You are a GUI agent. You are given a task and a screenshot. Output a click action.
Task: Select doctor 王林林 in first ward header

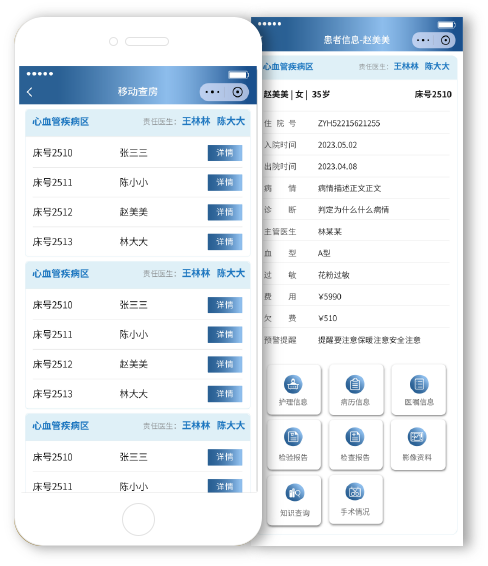(x=196, y=121)
